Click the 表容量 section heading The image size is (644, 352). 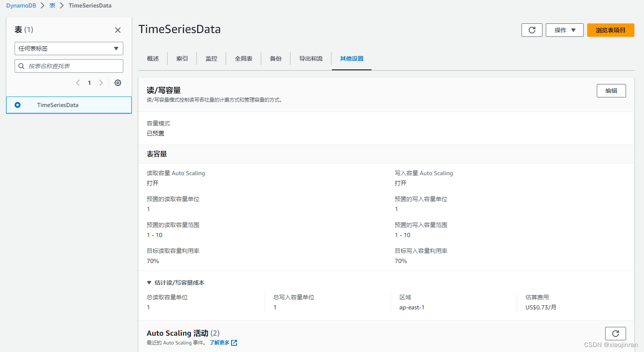[x=157, y=154]
